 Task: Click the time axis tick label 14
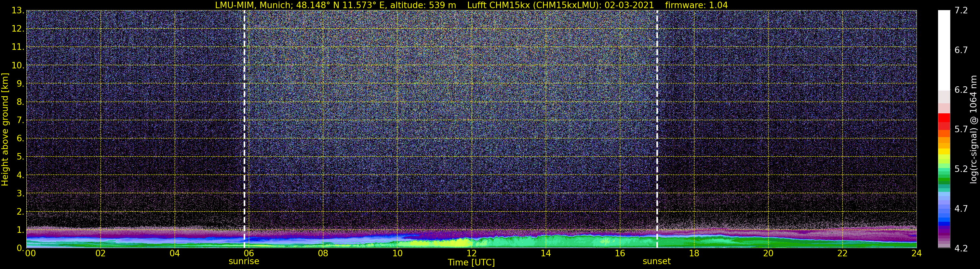point(545,254)
